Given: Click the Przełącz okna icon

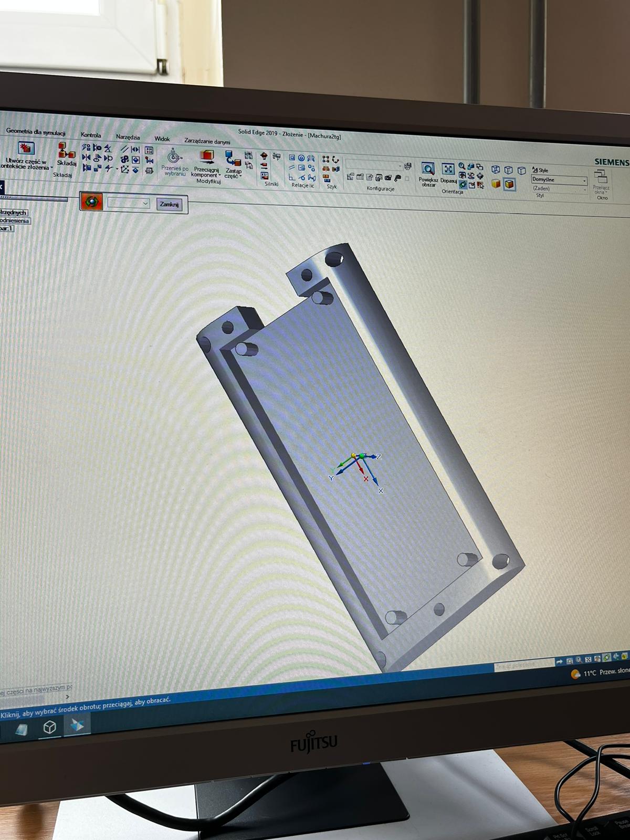Looking at the screenshot, I should click(600, 177).
